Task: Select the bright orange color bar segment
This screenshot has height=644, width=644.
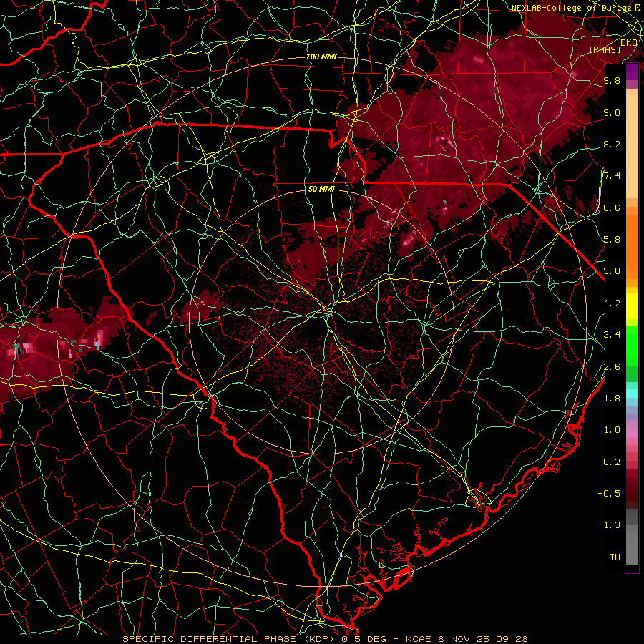Action: (632, 248)
